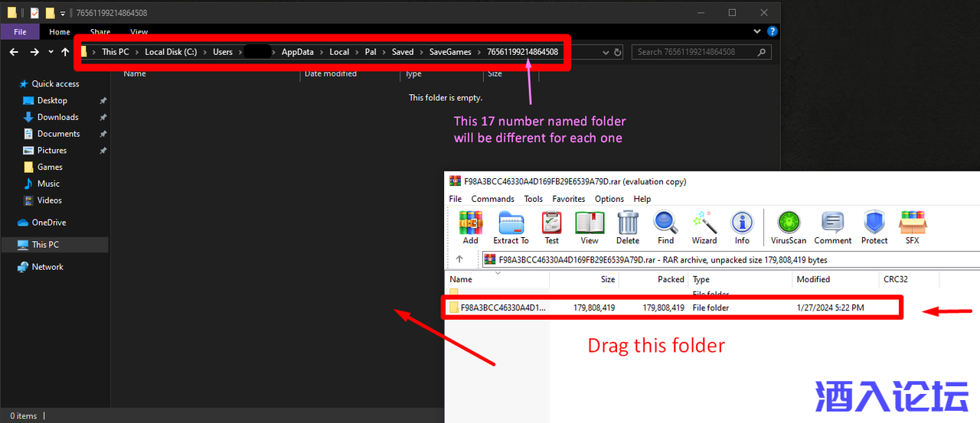Image resolution: width=980 pixels, height=423 pixels.
Task: Click the Delete trash can icon
Action: tap(628, 227)
